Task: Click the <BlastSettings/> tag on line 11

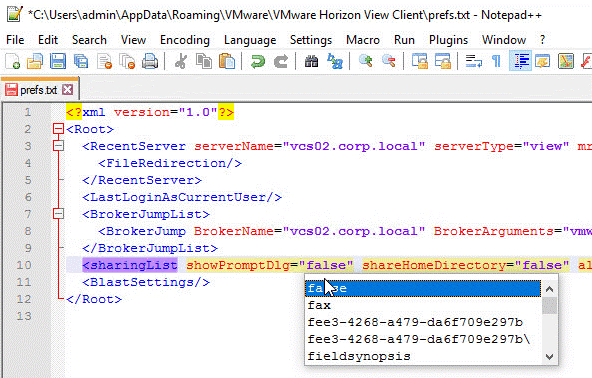Action: (x=146, y=282)
